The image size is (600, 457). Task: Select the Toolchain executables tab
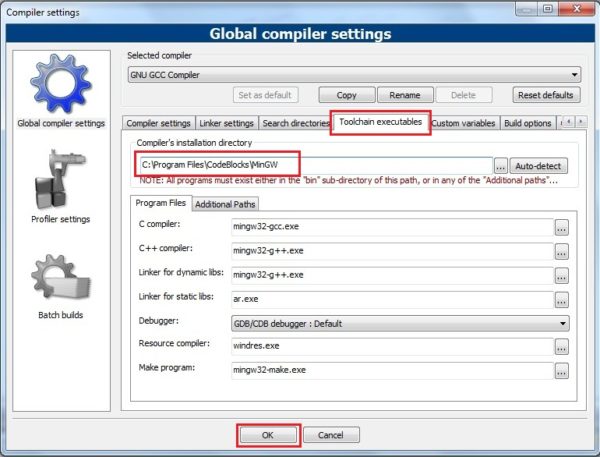tap(380, 122)
